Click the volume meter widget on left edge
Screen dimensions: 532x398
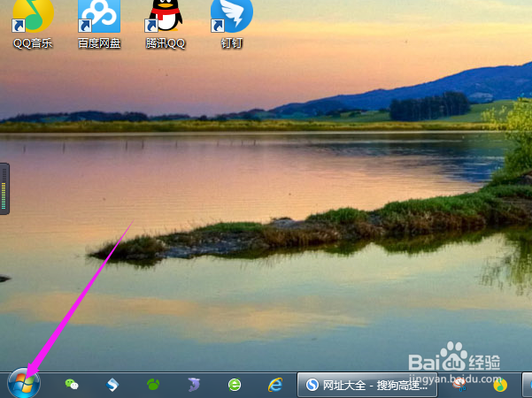point(4,188)
